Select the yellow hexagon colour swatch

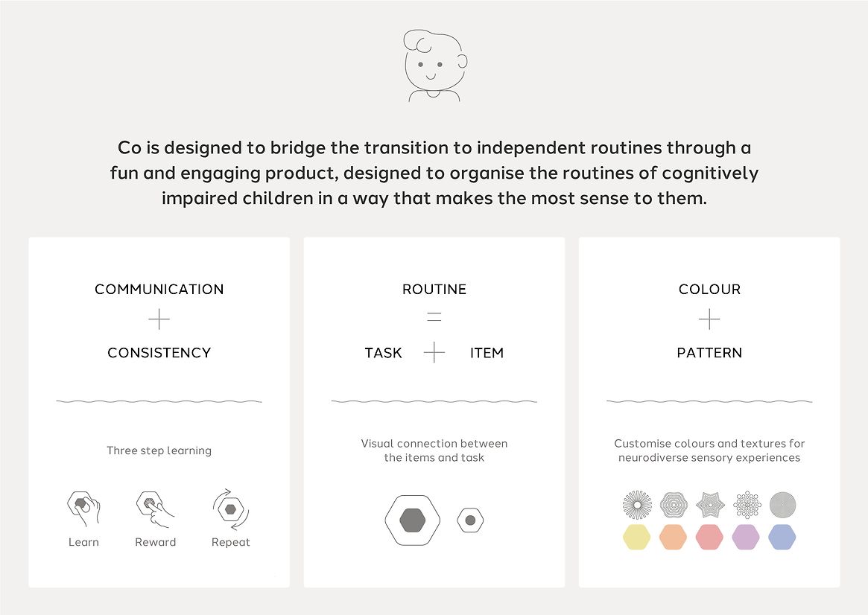[637, 537]
